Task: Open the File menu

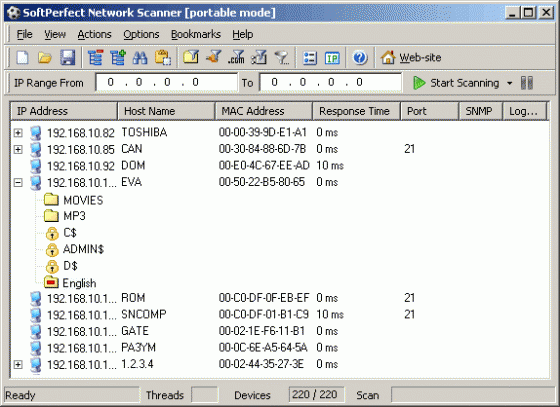Action: 24,34
